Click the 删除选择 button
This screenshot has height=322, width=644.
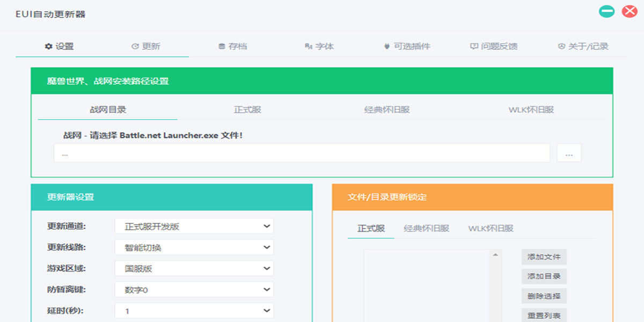tap(544, 296)
